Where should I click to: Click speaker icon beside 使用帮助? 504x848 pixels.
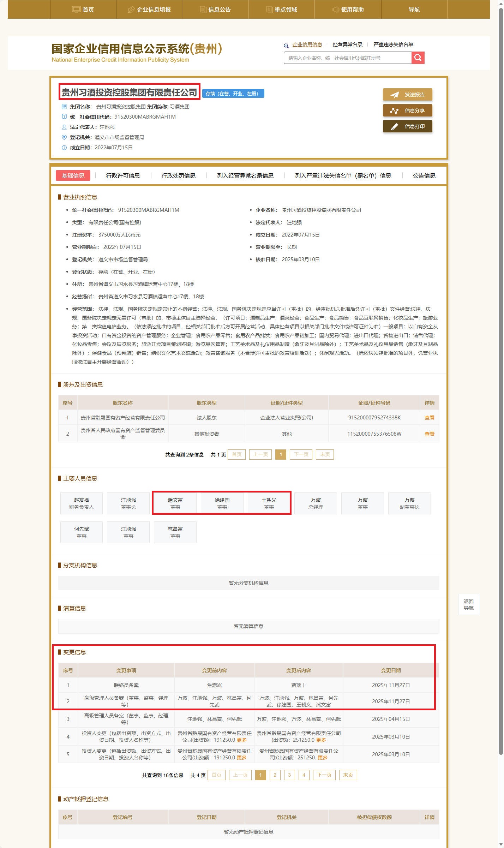coord(336,10)
